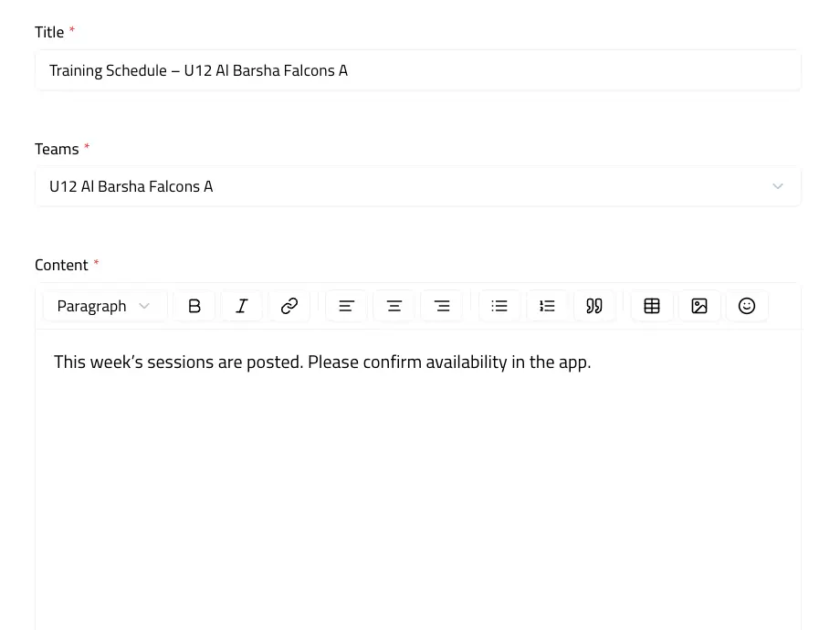The image size is (840, 630).
Task: Apply italic formatting in the editor
Action: [242, 306]
